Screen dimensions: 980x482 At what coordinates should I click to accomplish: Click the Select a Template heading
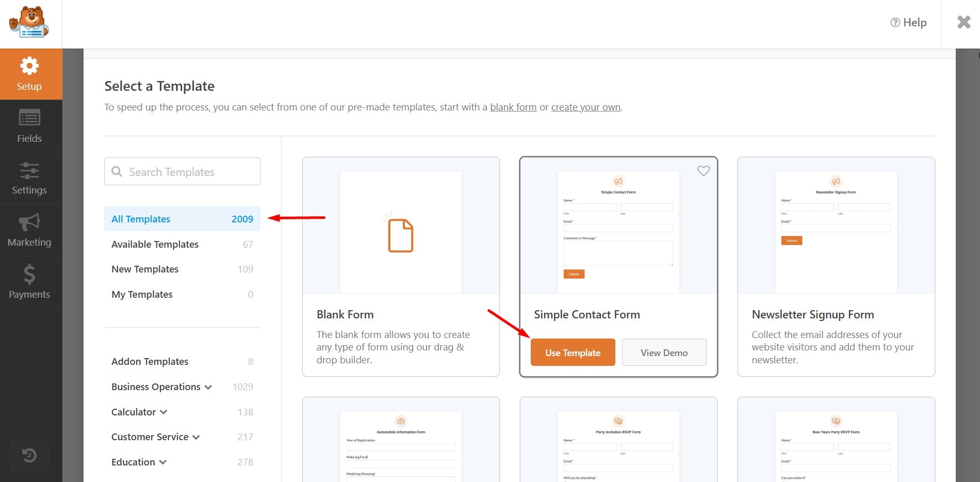point(159,86)
